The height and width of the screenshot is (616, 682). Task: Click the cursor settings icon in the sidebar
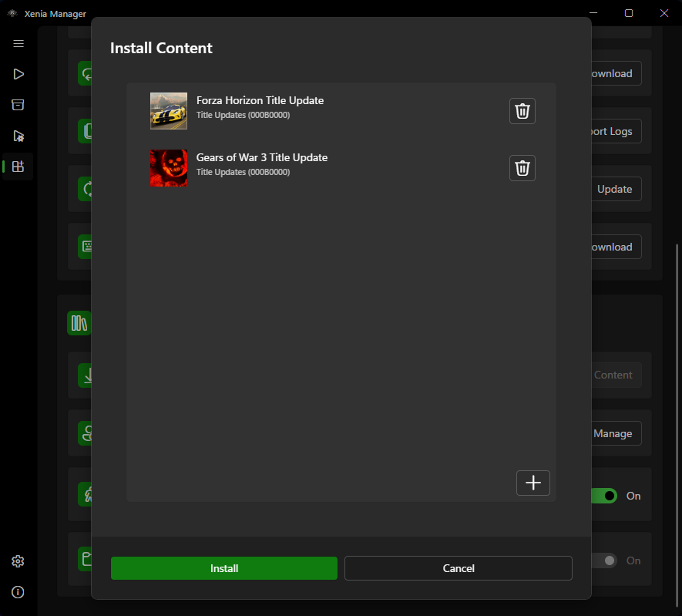tap(18, 136)
